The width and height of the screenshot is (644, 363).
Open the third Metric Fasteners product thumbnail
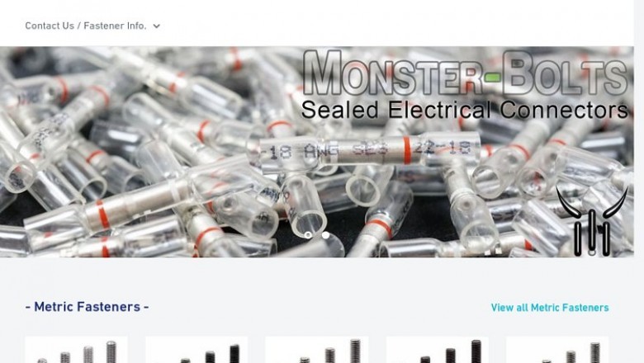click(317, 350)
